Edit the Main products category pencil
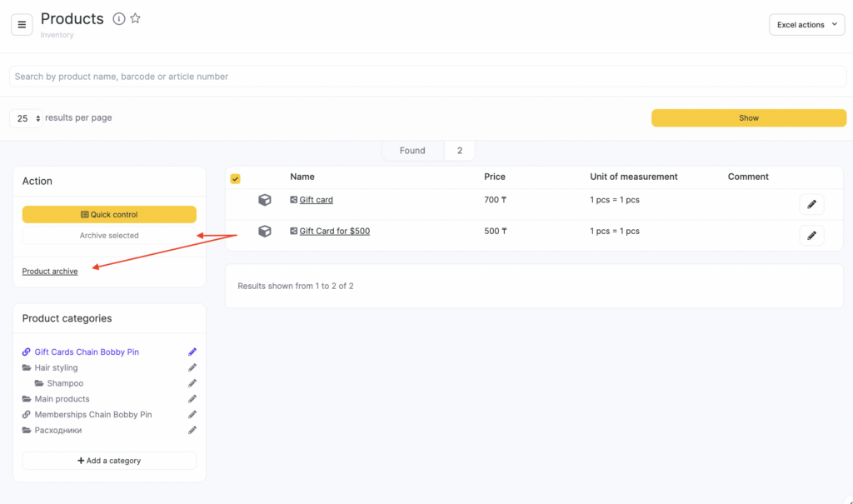The width and height of the screenshot is (853, 504). point(192,399)
